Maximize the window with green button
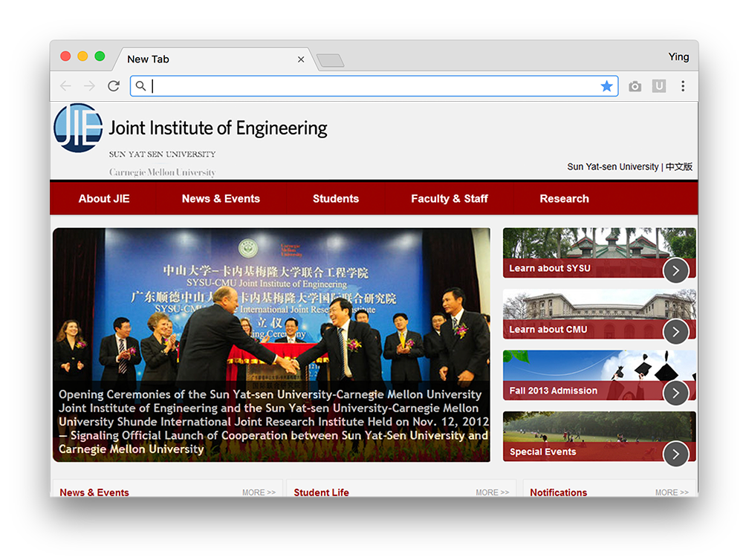The image size is (743, 560). 100,56
